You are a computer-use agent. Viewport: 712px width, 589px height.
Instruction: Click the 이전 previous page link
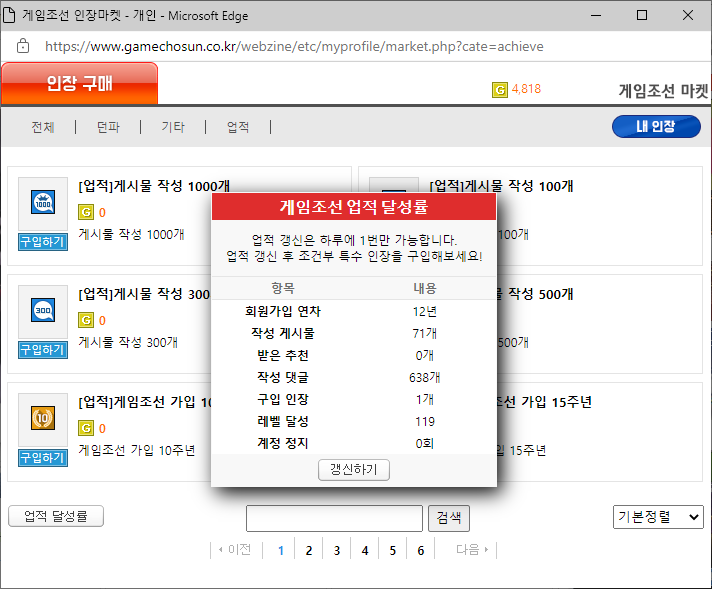[235, 549]
